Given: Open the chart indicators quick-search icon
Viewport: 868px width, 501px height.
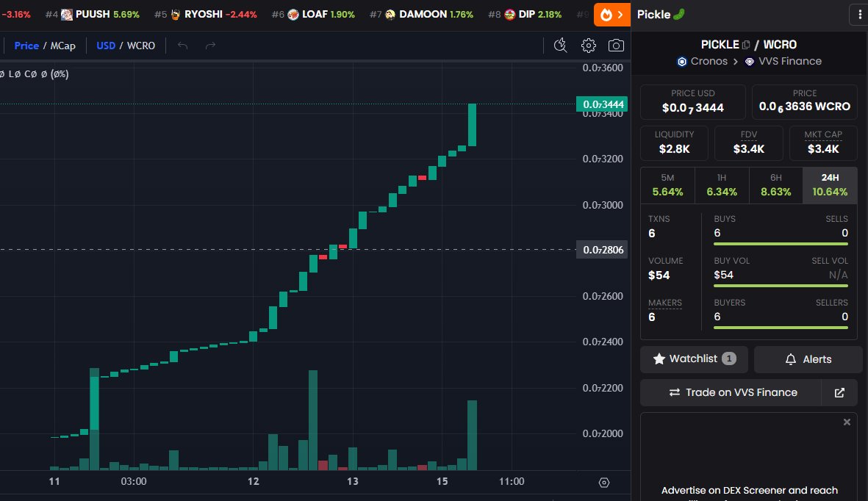Looking at the screenshot, I should click(x=560, y=46).
